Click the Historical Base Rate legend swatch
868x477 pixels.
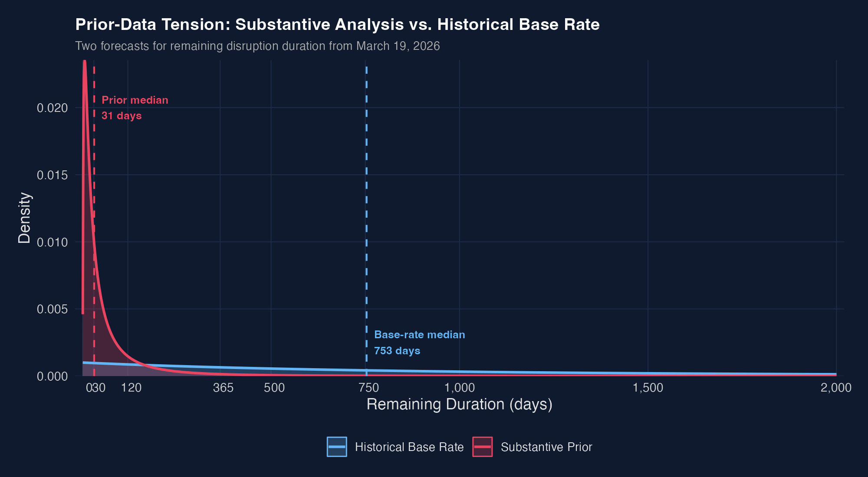[337, 447]
